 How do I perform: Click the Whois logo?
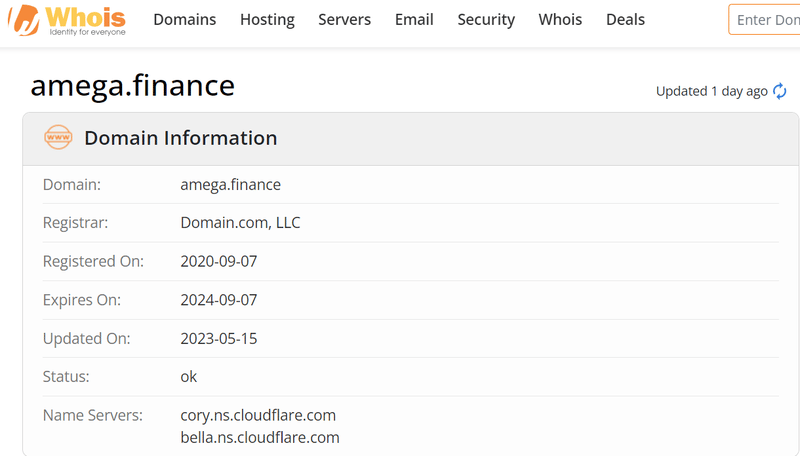point(67,20)
